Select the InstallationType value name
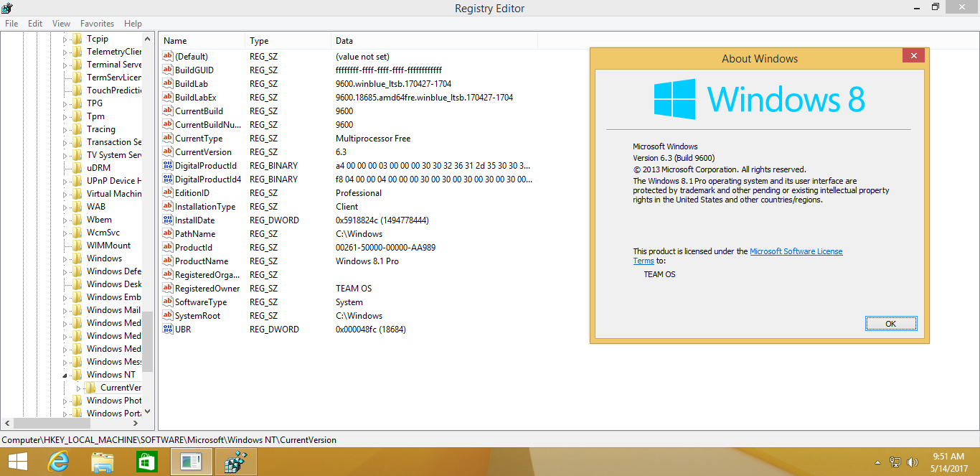Screen dimensions: 980x476 pyautogui.click(x=205, y=207)
